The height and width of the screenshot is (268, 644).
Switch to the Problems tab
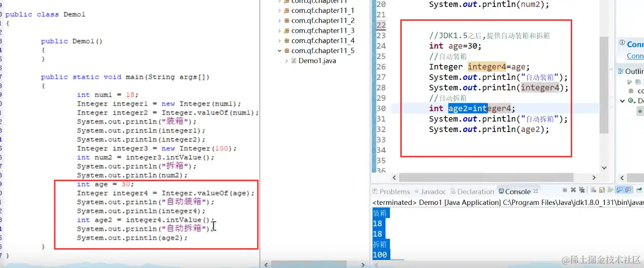(391, 192)
